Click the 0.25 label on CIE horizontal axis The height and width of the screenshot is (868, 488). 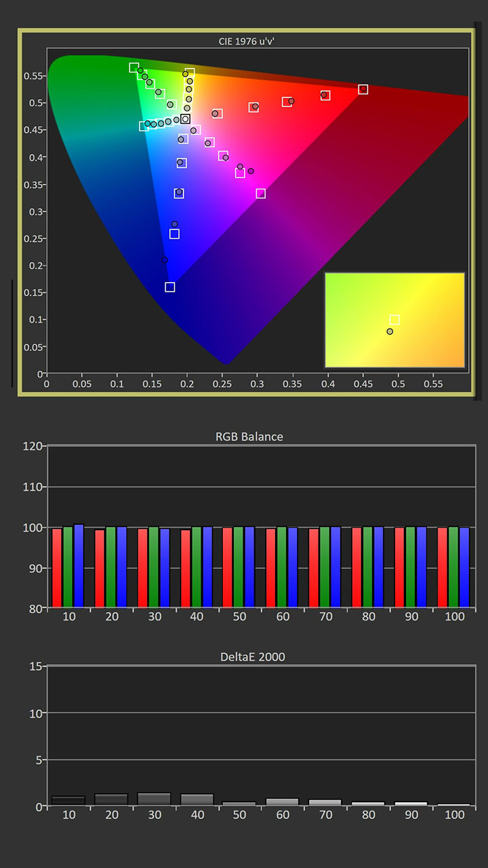[222, 383]
